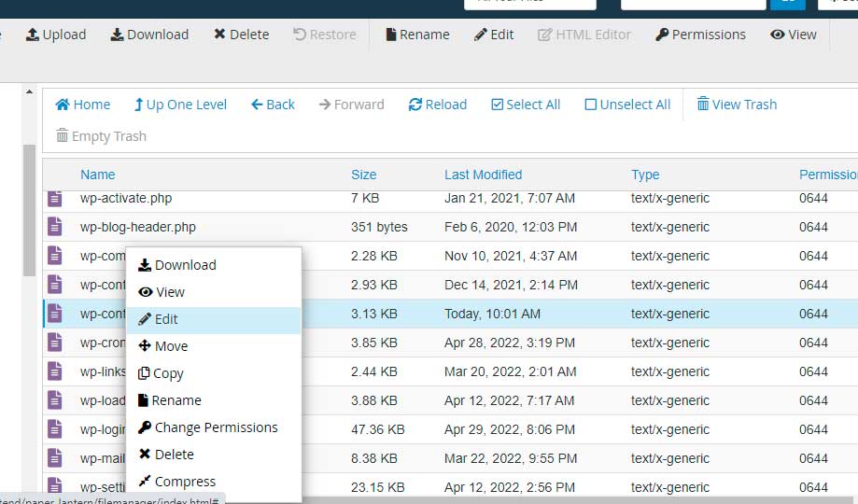Image resolution: width=858 pixels, height=504 pixels.
Task: Click file icon of wp-login 47.36 KB row
Action: (x=55, y=429)
